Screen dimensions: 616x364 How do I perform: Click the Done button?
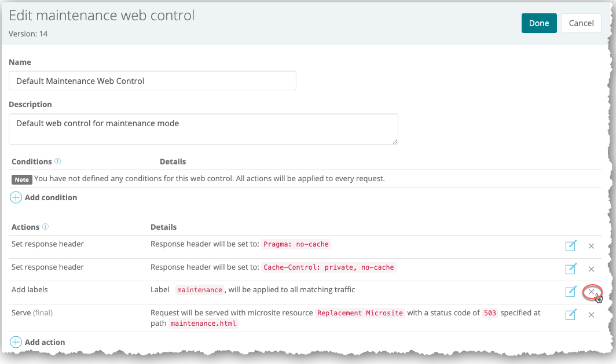(x=539, y=23)
